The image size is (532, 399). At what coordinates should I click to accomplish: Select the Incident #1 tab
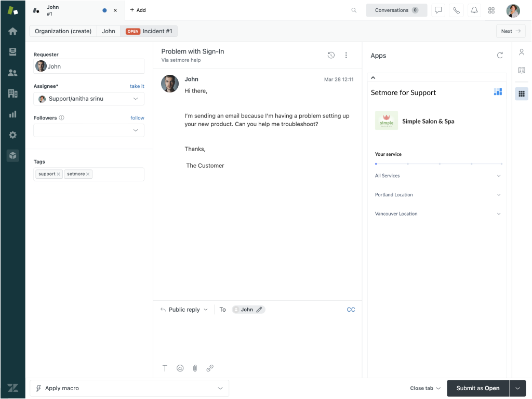click(149, 31)
